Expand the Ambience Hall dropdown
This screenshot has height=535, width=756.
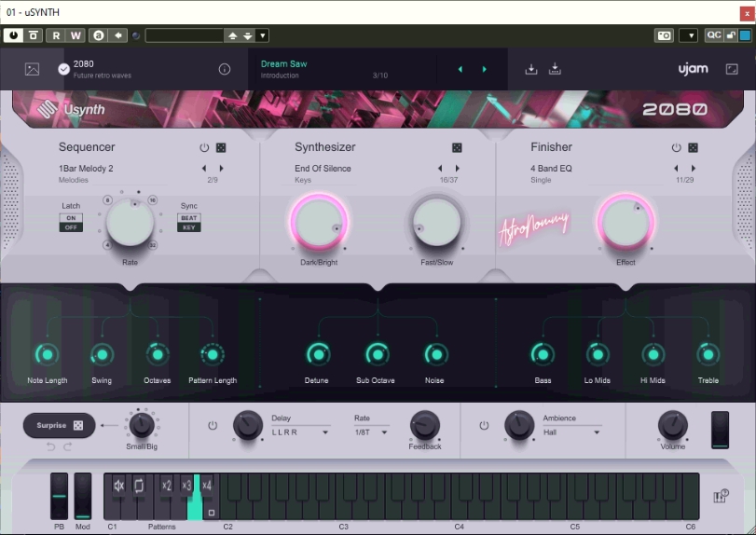[570, 432]
